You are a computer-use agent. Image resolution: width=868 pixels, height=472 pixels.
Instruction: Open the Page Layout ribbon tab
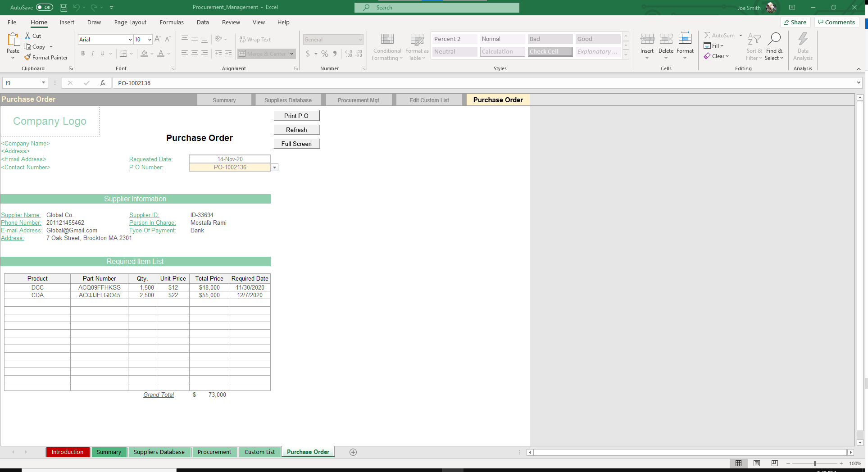[130, 23]
